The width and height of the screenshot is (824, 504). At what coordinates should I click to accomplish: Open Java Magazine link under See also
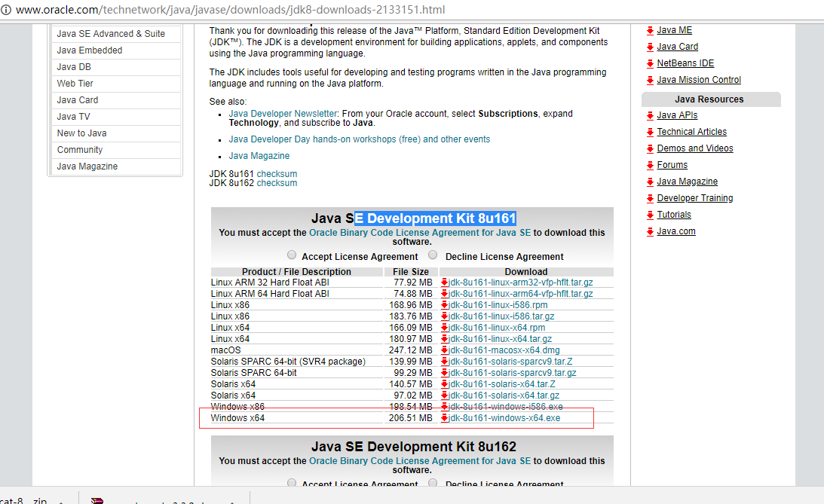pyautogui.click(x=259, y=156)
